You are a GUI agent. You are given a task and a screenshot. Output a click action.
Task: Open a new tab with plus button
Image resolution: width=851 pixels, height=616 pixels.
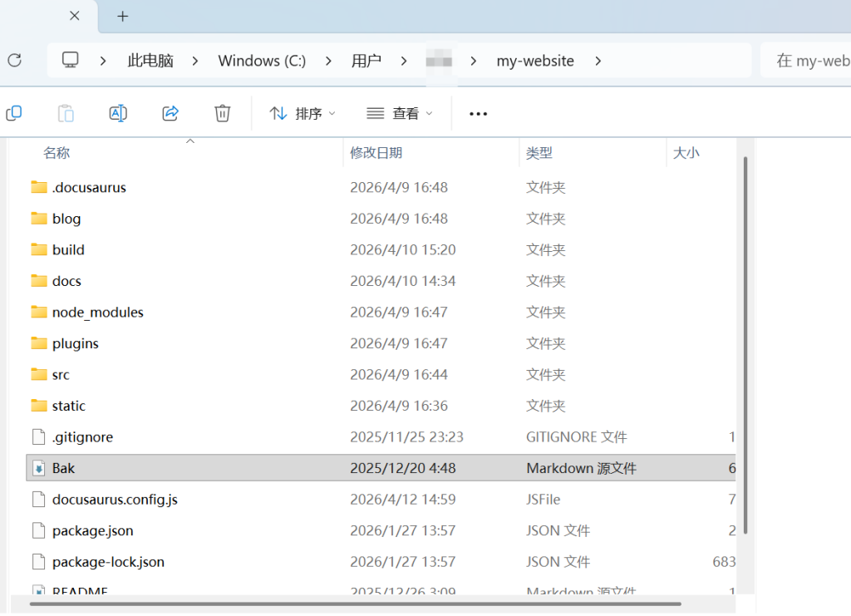123,16
